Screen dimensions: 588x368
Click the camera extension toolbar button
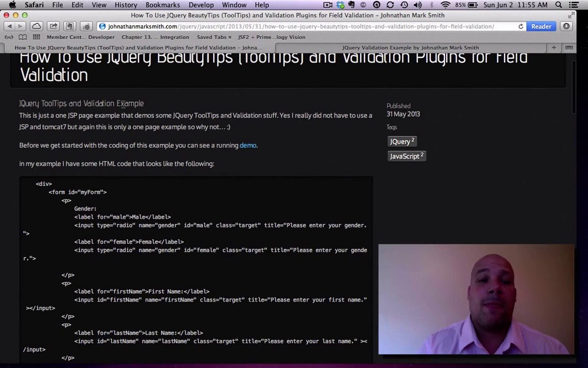click(86, 26)
